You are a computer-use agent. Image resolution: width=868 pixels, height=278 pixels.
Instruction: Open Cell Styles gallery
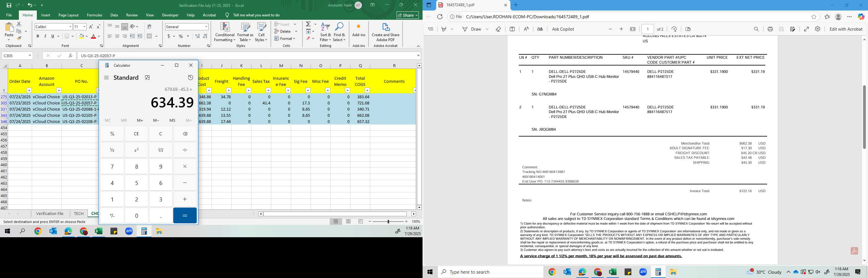(261, 32)
